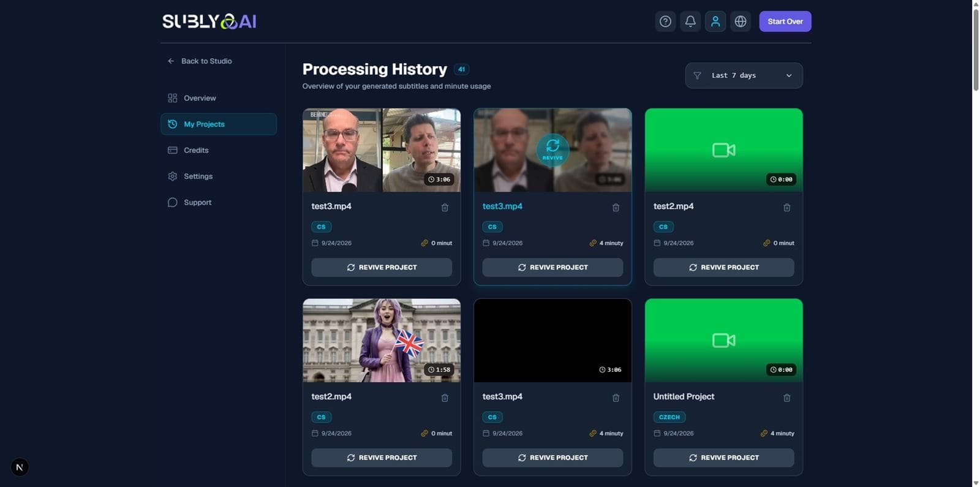Click the SublyAI logo
The image size is (980, 487).
tap(209, 21)
